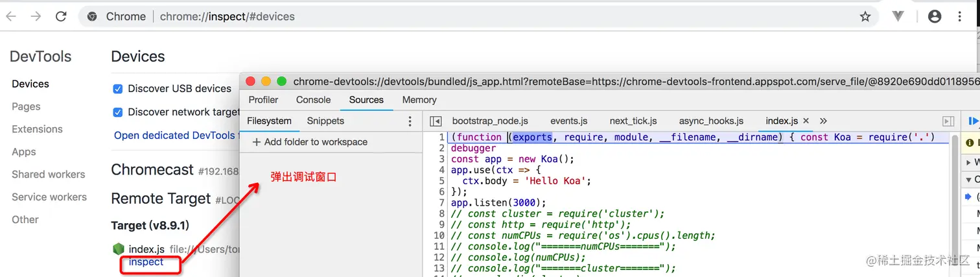The image size is (980, 277).
Task: Open the Vue devtools extension icon
Action: 898,16
